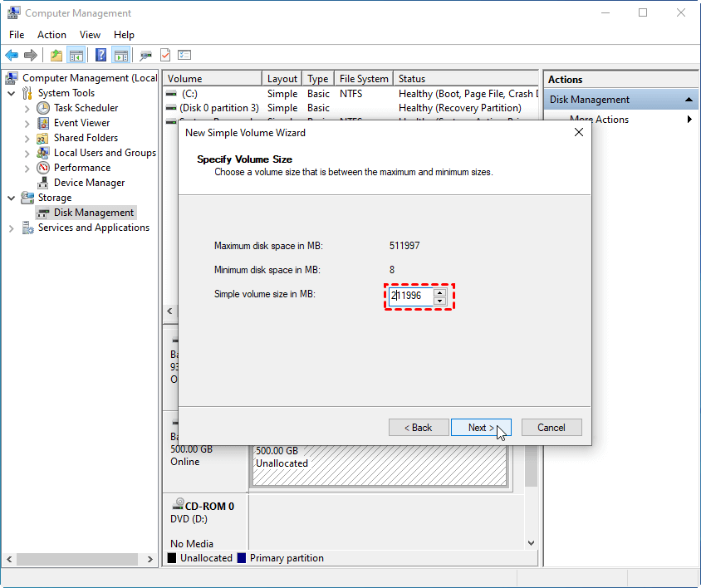
Task: Sort by the File System column header
Action: (364, 79)
